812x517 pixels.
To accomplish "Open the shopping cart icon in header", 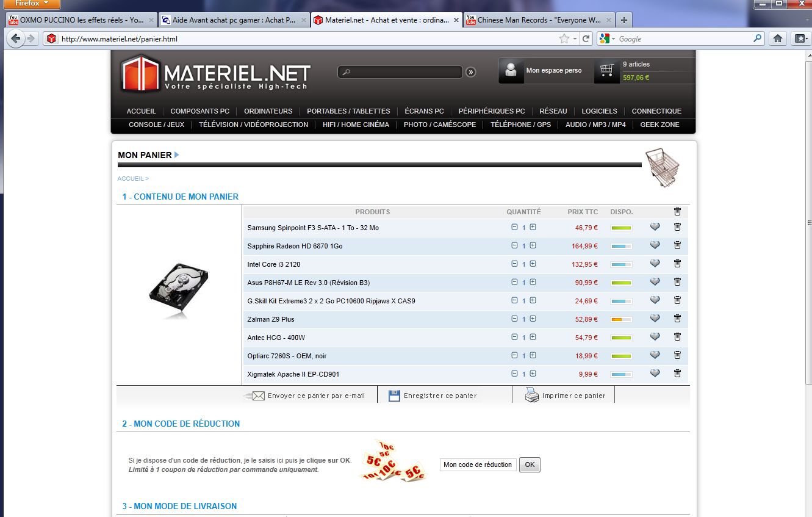I will 606,70.
